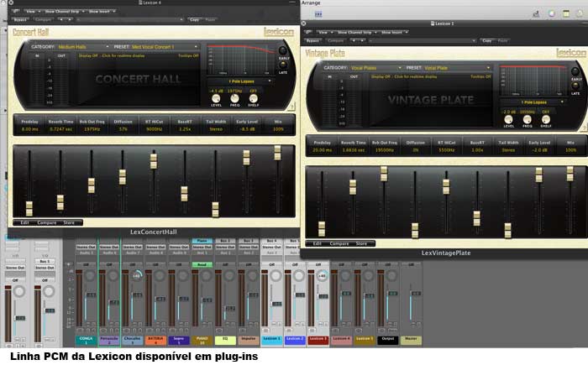Click Copy in the Lexicon 4 header
588x365 pixels.
click(x=194, y=19)
